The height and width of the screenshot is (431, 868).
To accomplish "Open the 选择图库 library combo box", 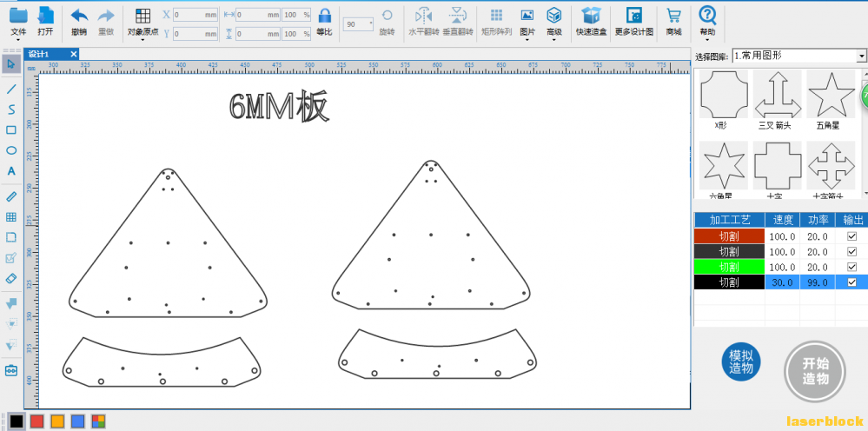I will pos(798,56).
